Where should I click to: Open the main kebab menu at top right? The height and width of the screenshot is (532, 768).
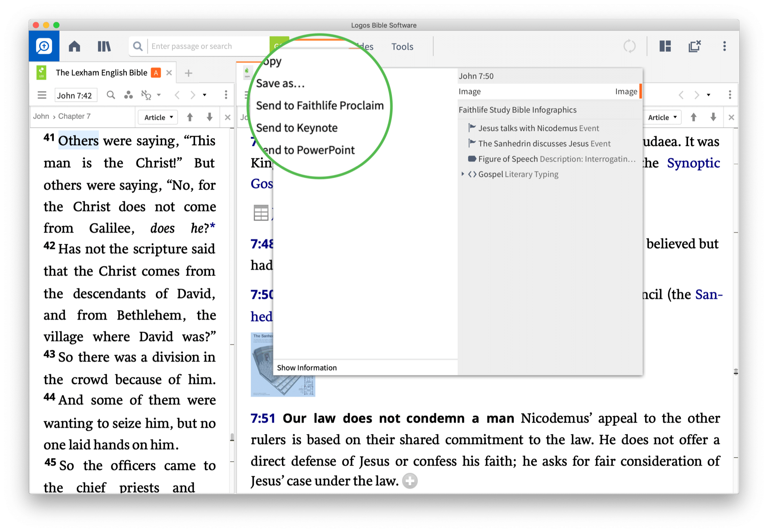[x=725, y=46]
